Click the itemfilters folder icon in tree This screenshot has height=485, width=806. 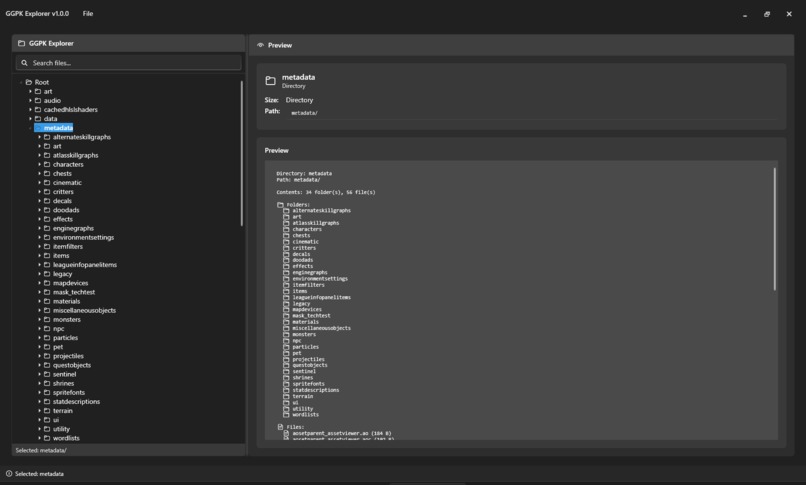pyautogui.click(x=47, y=247)
